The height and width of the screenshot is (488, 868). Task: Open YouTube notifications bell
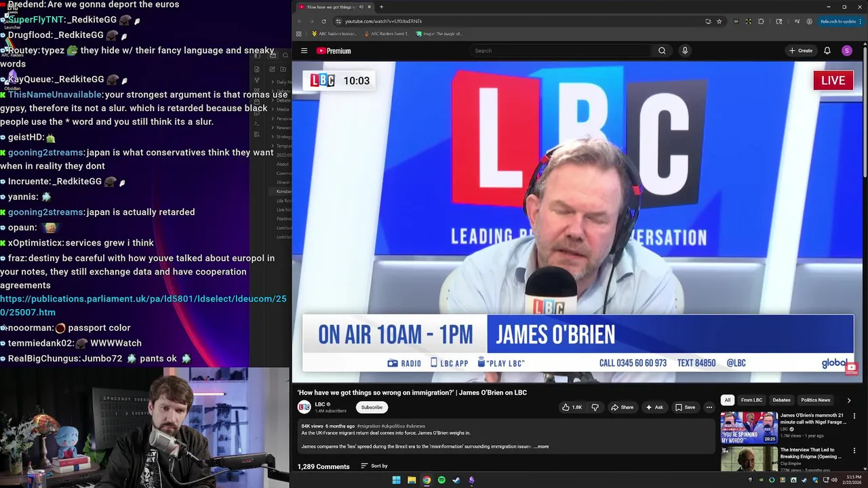click(827, 51)
